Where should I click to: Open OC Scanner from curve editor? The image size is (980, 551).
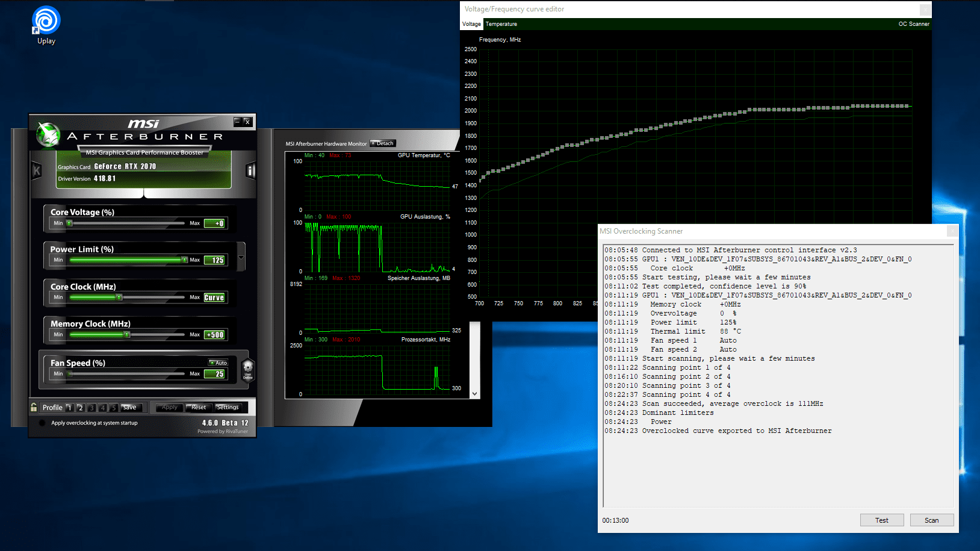914,24
